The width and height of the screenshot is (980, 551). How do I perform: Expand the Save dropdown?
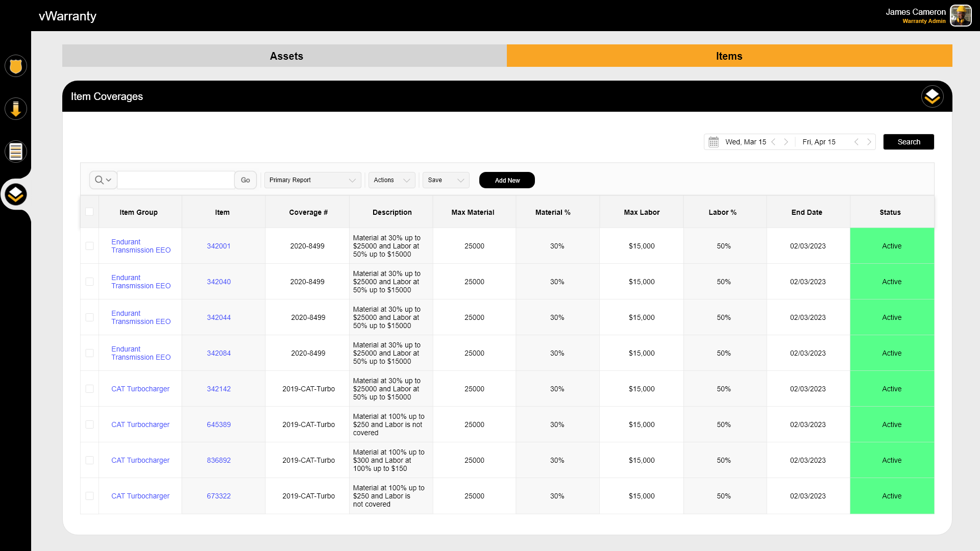point(446,180)
